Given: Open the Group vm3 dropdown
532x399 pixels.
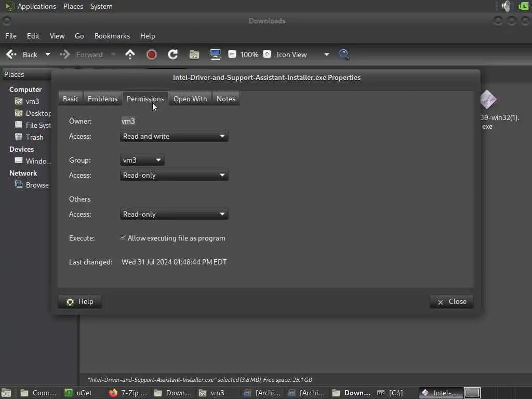Looking at the screenshot, I should (x=142, y=160).
